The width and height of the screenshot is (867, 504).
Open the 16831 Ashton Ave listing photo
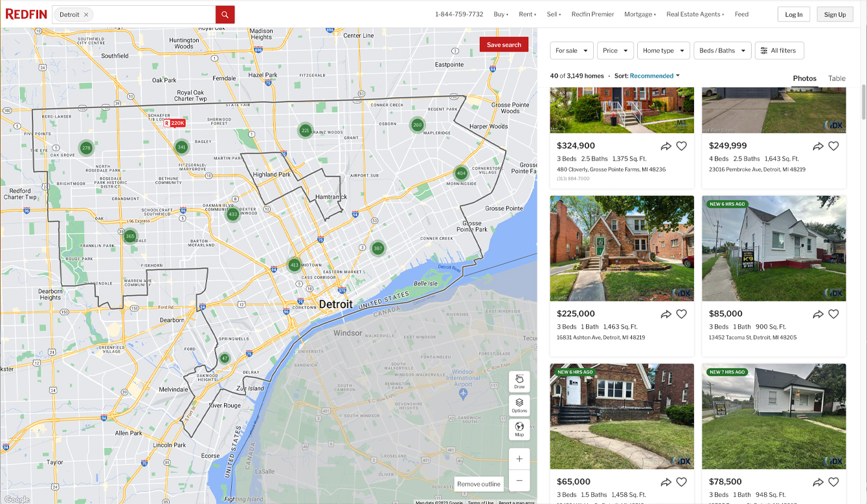tap(622, 248)
